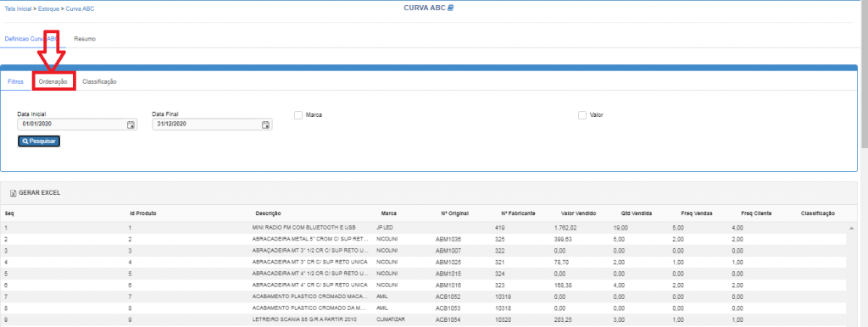Sort by the Nº Fabricante column header

[518, 213]
